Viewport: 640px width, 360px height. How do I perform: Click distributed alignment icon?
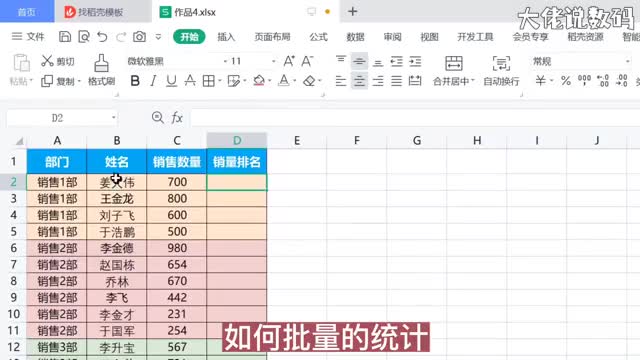(415, 81)
